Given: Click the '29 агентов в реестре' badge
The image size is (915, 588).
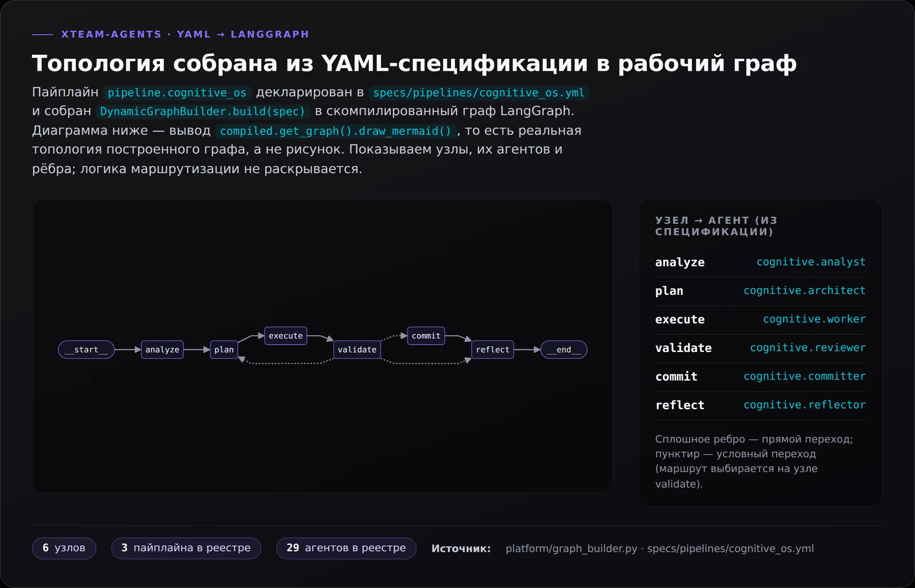Looking at the screenshot, I should [346, 548].
